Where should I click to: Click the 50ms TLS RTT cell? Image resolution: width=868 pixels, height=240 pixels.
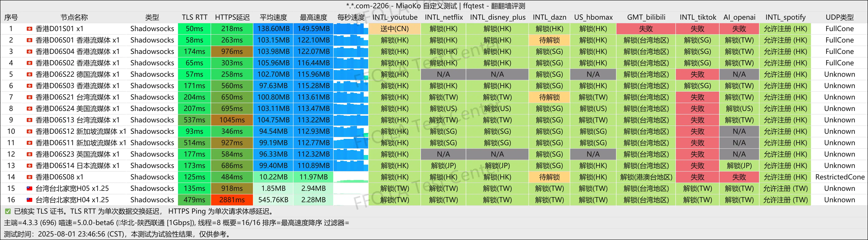(x=194, y=29)
